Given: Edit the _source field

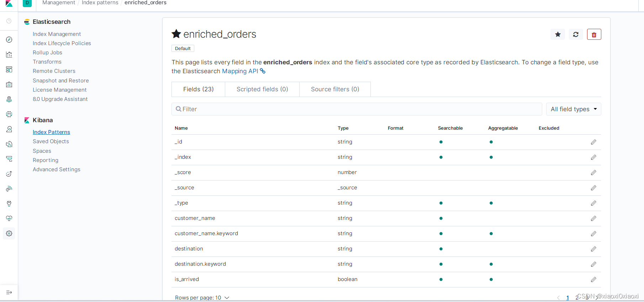Looking at the screenshot, I should pyautogui.click(x=593, y=188).
